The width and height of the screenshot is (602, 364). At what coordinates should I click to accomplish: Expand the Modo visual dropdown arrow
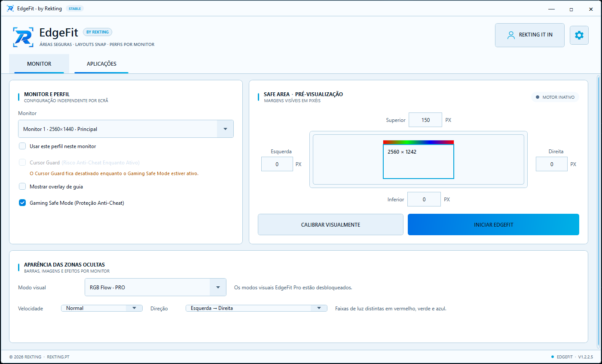point(218,287)
